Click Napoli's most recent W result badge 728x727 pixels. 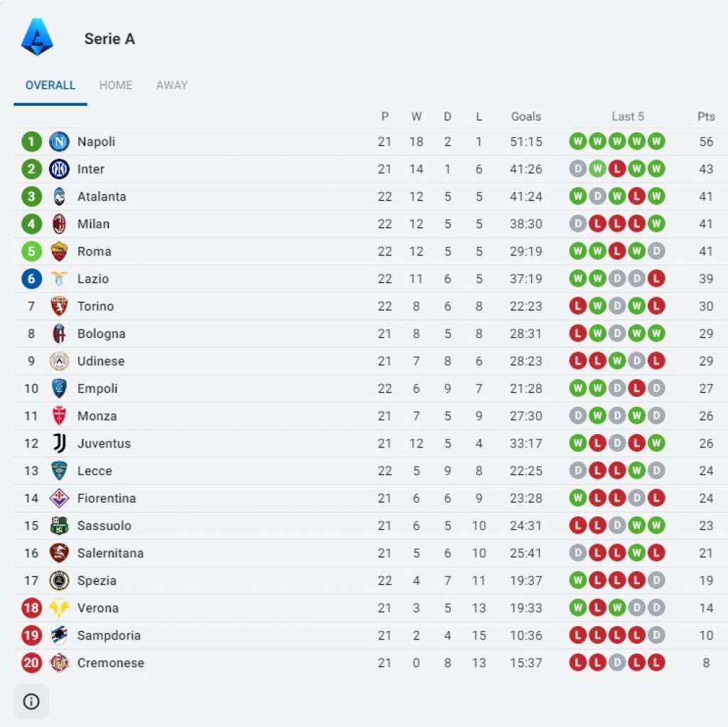click(656, 142)
